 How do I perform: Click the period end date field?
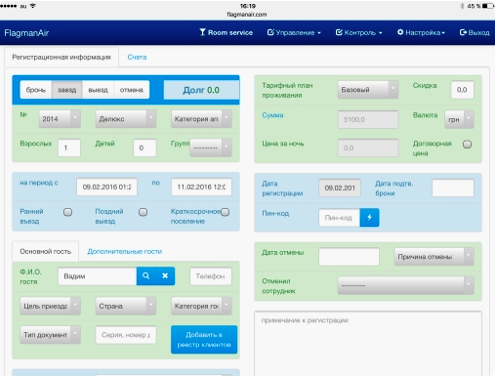pos(201,187)
